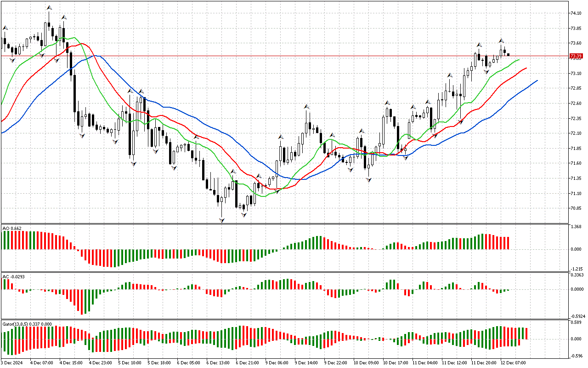The width and height of the screenshot is (588, 368).
Task: Click the current price tag 73.39
Action: coord(576,56)
